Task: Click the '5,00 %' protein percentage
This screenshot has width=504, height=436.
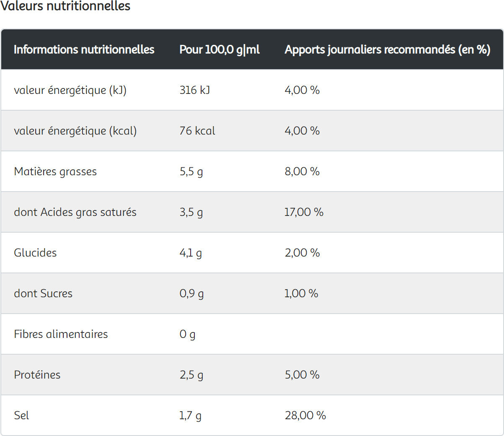Action: [302, 375]
